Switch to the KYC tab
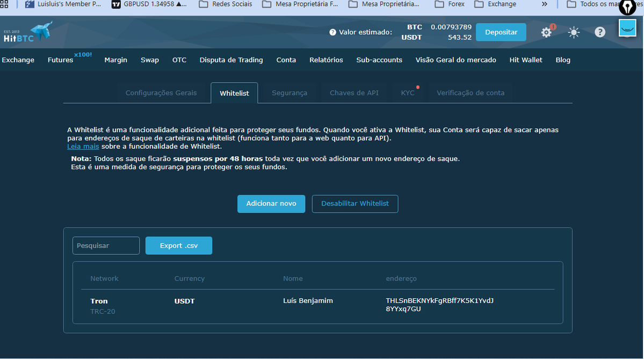The height and width of the screenshot is (359, 644). point(408,93)
